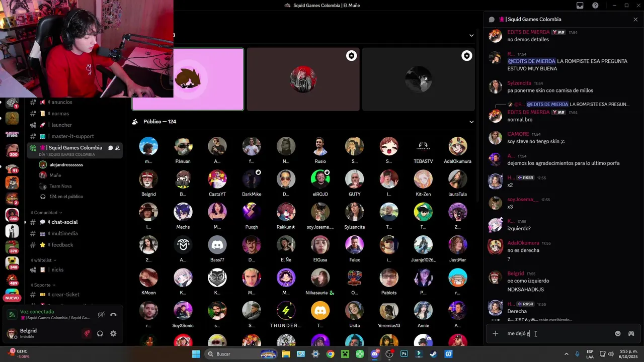Click CAMORE username in chat

tap(518, 134)
